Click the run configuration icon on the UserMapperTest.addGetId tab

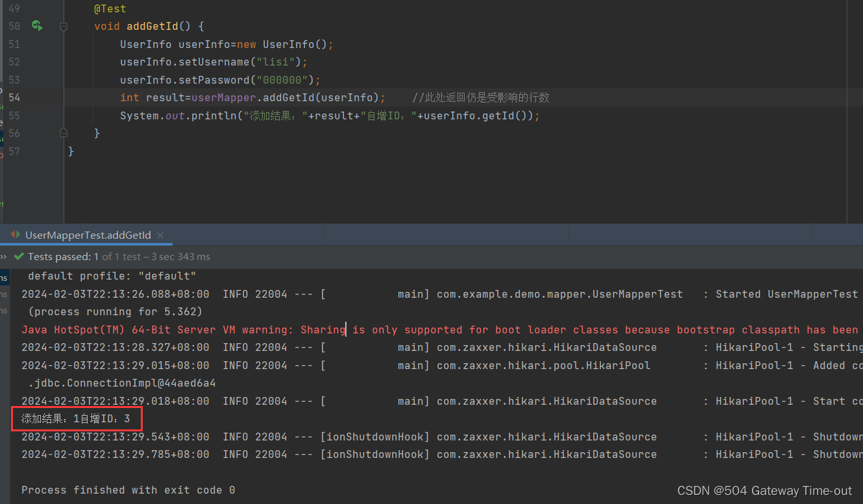[16, 235]
